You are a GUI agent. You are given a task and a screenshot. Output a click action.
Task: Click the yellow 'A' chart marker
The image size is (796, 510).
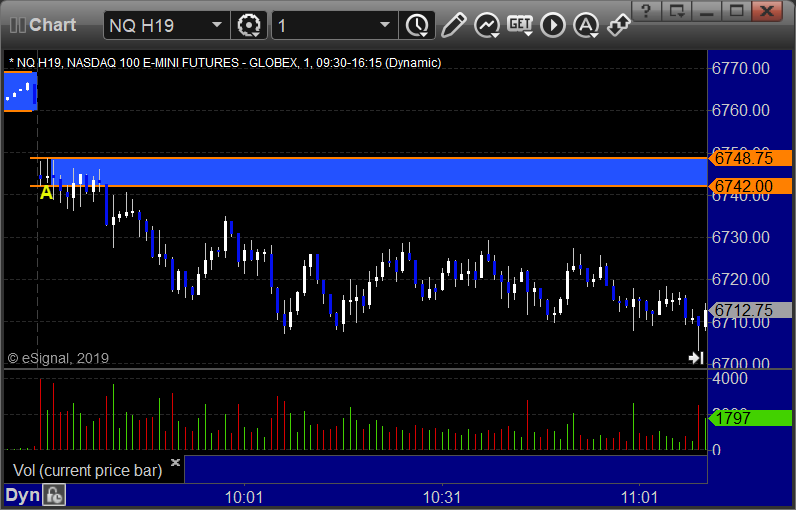coord(46,192)
